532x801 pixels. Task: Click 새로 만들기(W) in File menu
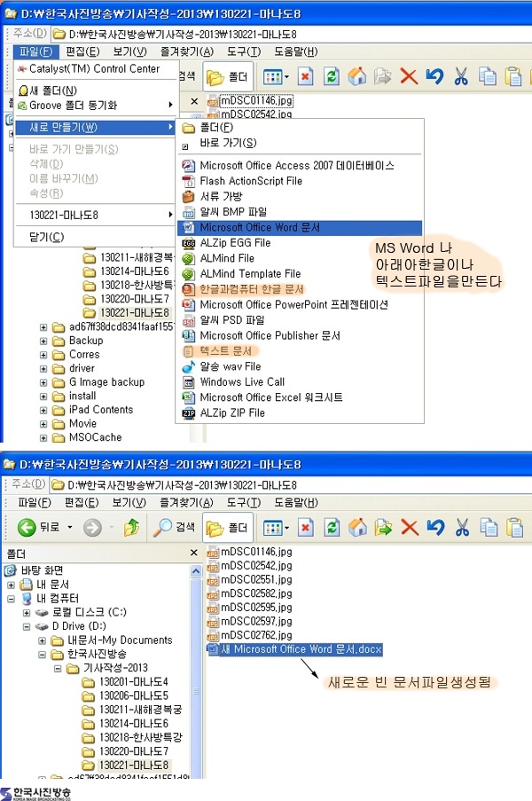coord(95,127)
